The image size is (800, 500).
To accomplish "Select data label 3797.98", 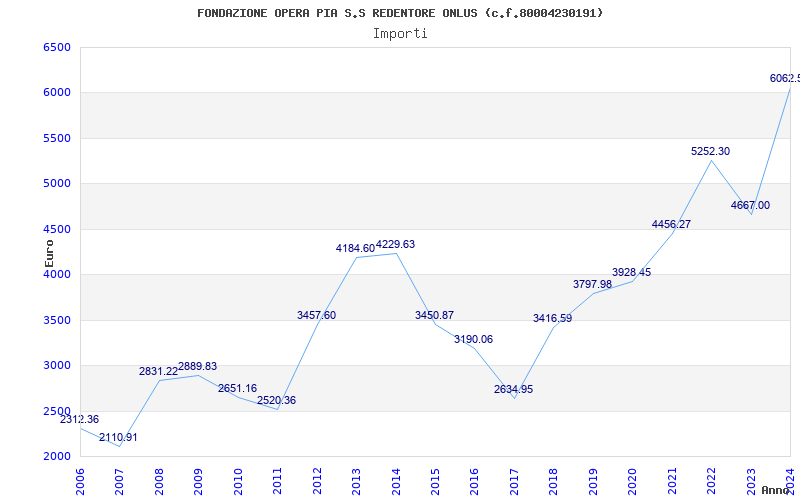I will 592,284.
